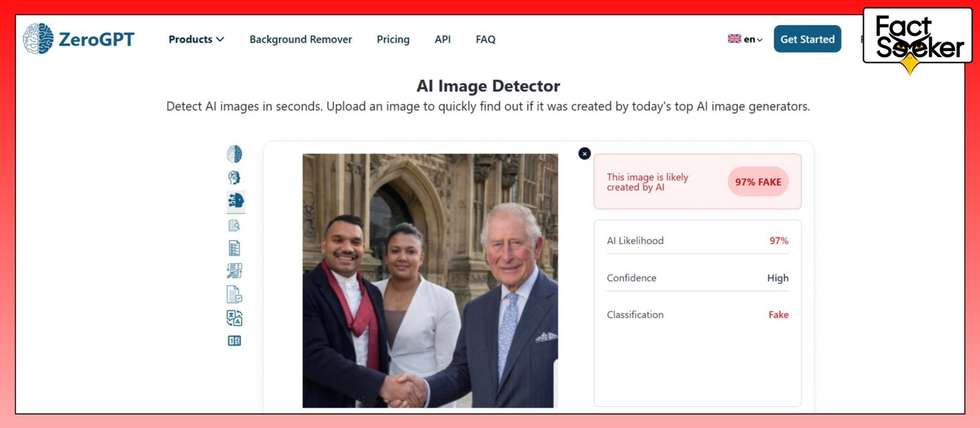Viewport: 980px width, 428px height.
Task: Open the robot head with gears tool
Action: [x=235, y=178]
